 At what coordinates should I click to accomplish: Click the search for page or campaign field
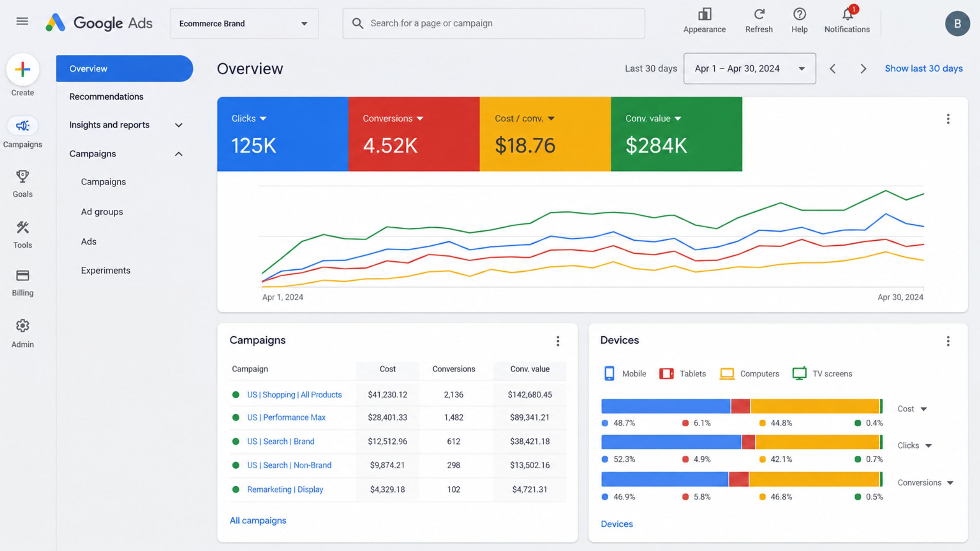click(493, 23)
